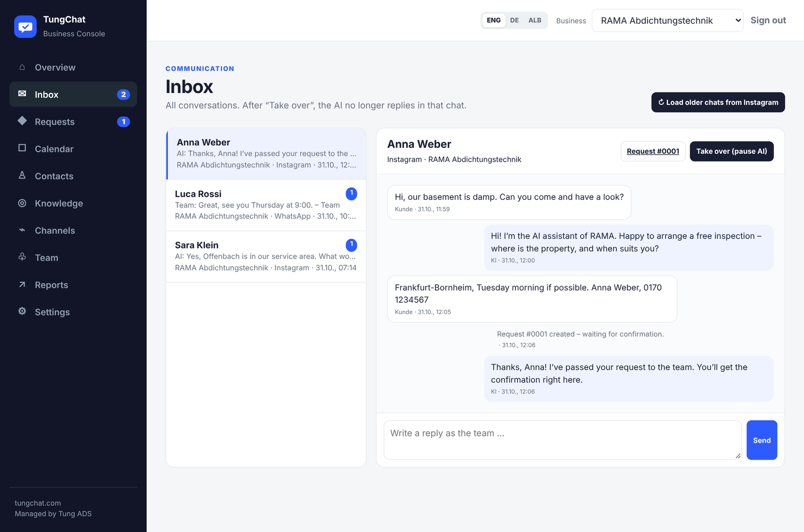Switch language to ENG
804x532 pixels.
[x=493, y=21]
